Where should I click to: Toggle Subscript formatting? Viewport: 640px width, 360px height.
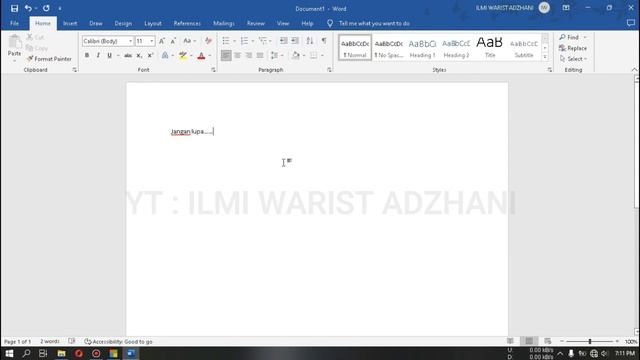pyautogui.click(x=139, y=55)
